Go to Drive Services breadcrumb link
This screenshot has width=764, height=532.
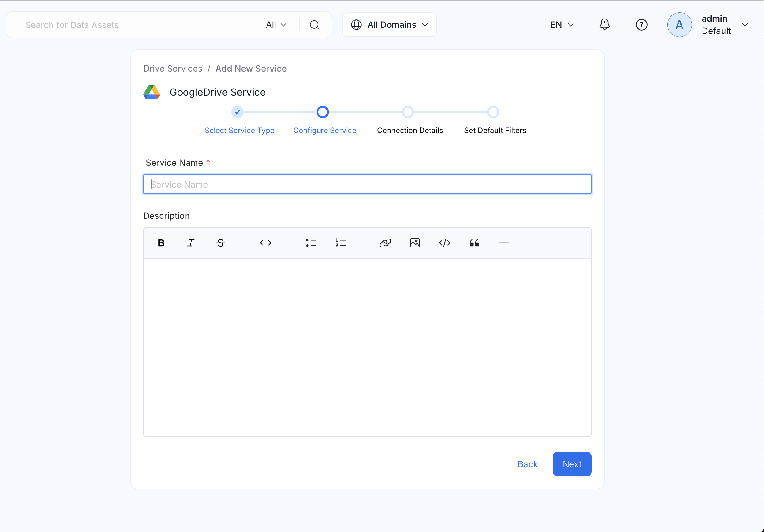[x=173, y=69]
